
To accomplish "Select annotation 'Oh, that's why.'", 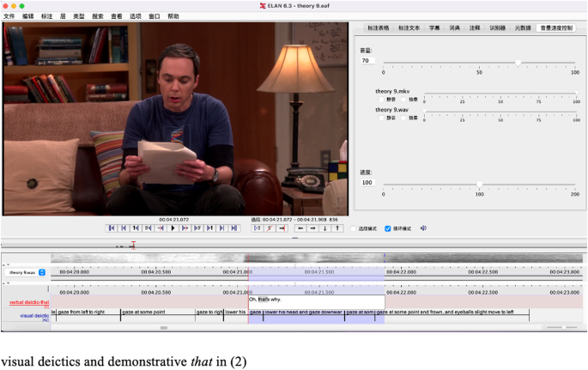I will tap(317, 302).
